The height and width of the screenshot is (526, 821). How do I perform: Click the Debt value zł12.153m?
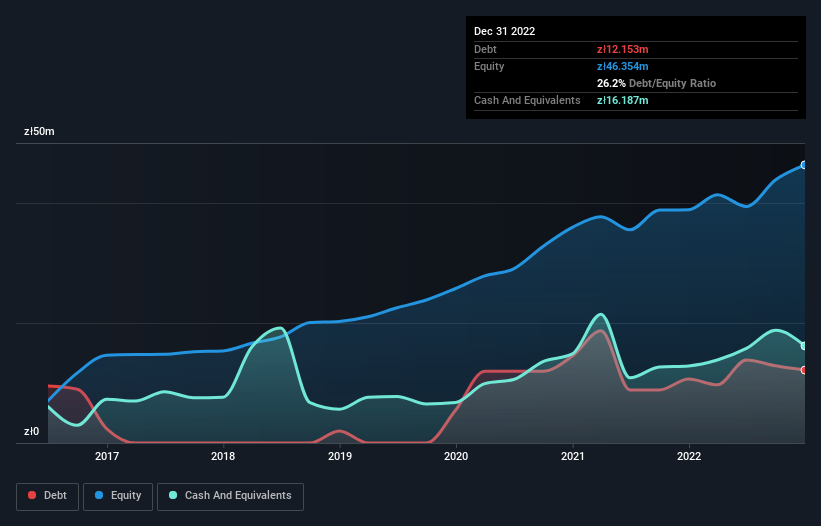pos(623,49)
